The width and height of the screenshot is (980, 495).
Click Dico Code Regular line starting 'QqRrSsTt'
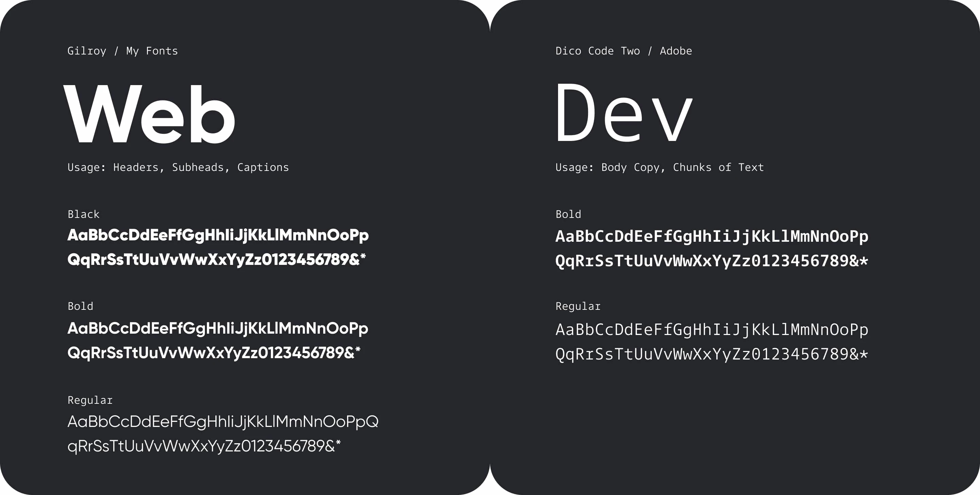(712, 355)
